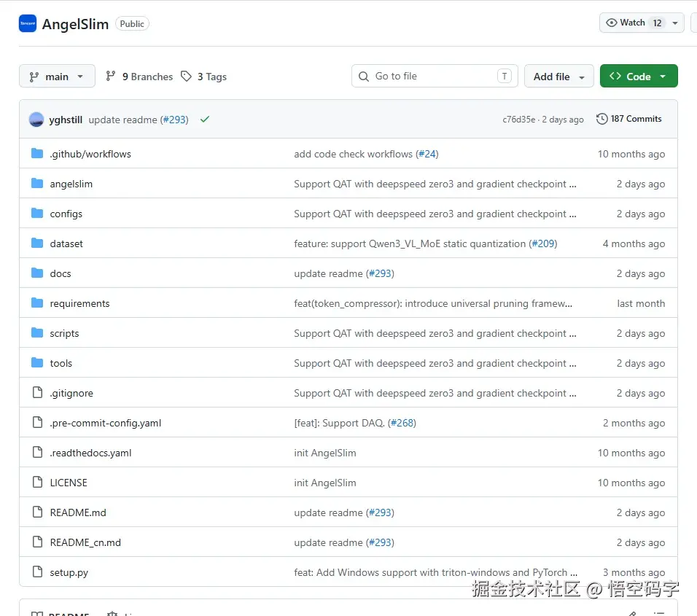Open the requirements folder
This screenshot has width=697, height=616.
click(x=79, y=303)
